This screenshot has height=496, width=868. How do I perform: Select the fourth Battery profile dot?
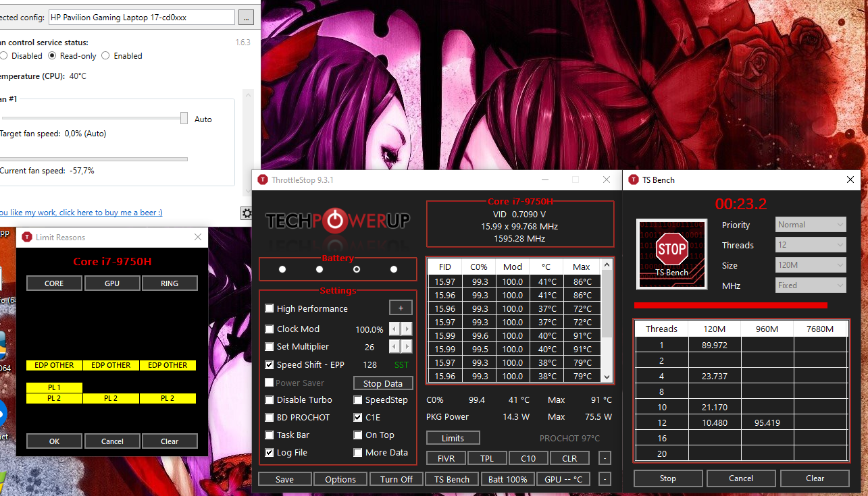[394, 269]
